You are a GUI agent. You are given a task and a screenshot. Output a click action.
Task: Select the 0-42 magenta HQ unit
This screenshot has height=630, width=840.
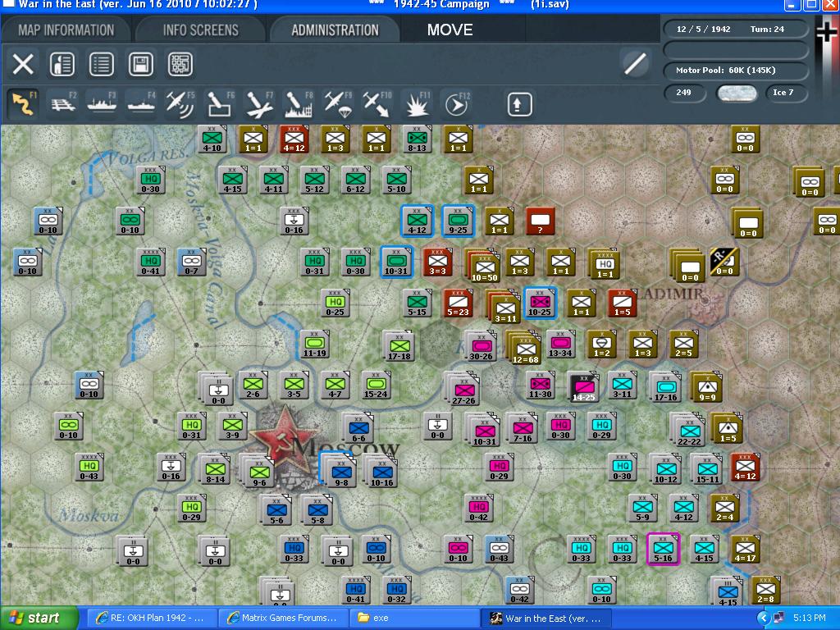click(479, 507)
